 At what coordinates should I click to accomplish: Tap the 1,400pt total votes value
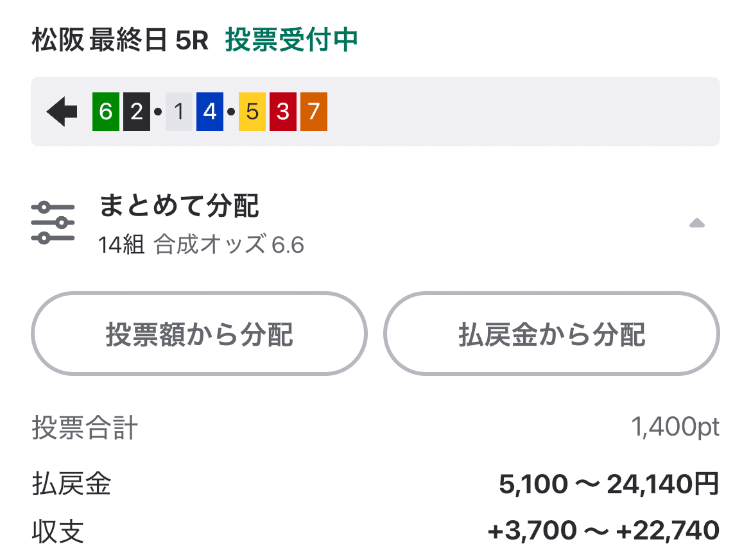coord(674,427)
